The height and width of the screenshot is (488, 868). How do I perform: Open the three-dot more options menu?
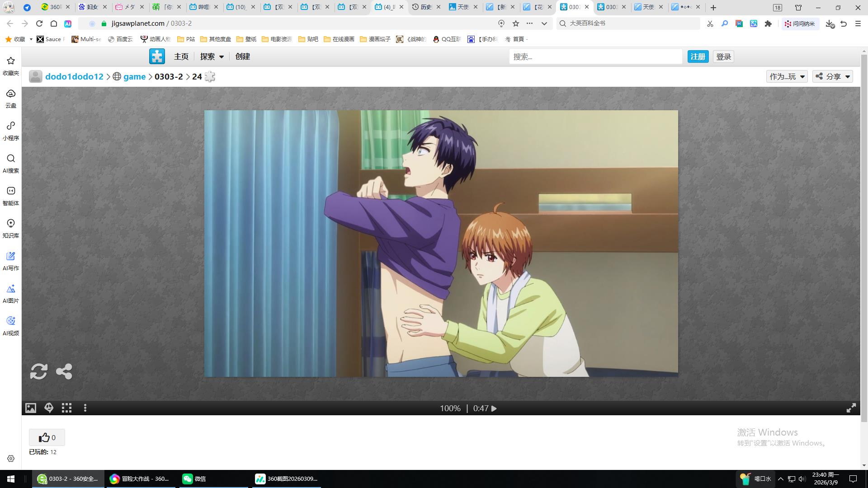(x=85, y=408)
